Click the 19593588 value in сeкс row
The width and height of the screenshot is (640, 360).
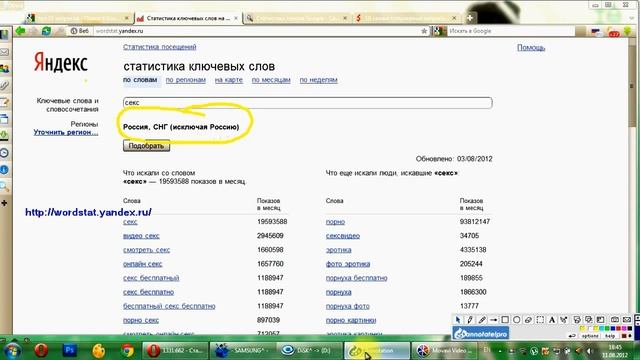click(272, 222)
